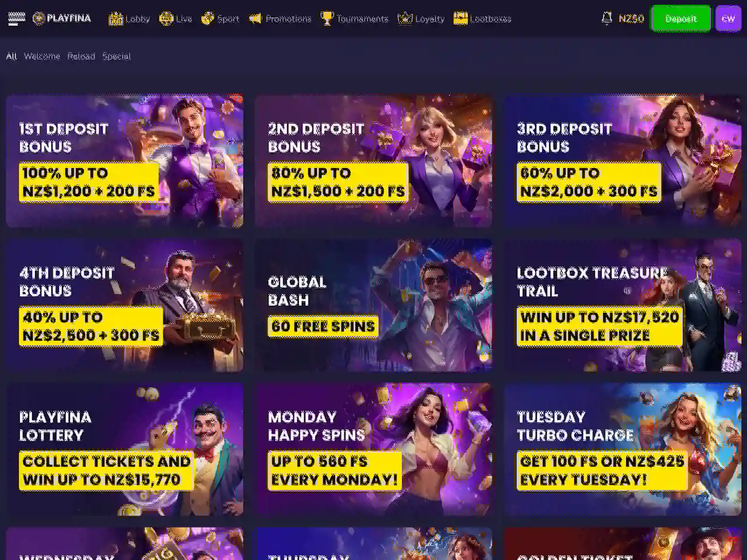View the Playfina Lottery promotion
Image resolution: width=747 pixels, height=560 pixels.
point(124,449)
